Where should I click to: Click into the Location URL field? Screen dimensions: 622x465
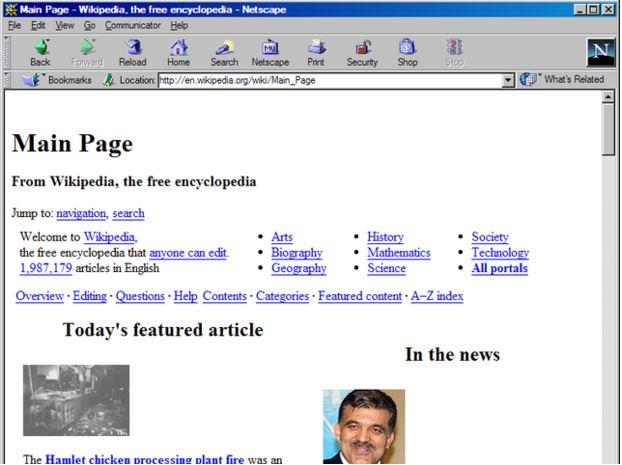[x=330, y=81]
